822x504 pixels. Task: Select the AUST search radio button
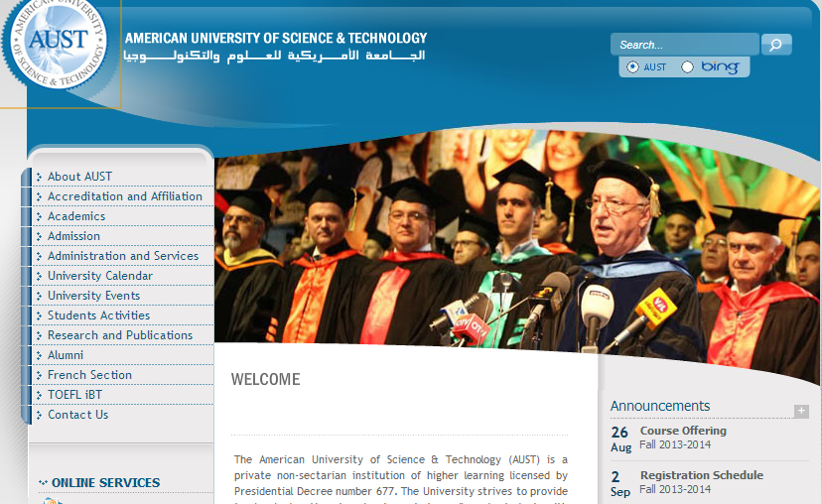coord(632,67)
